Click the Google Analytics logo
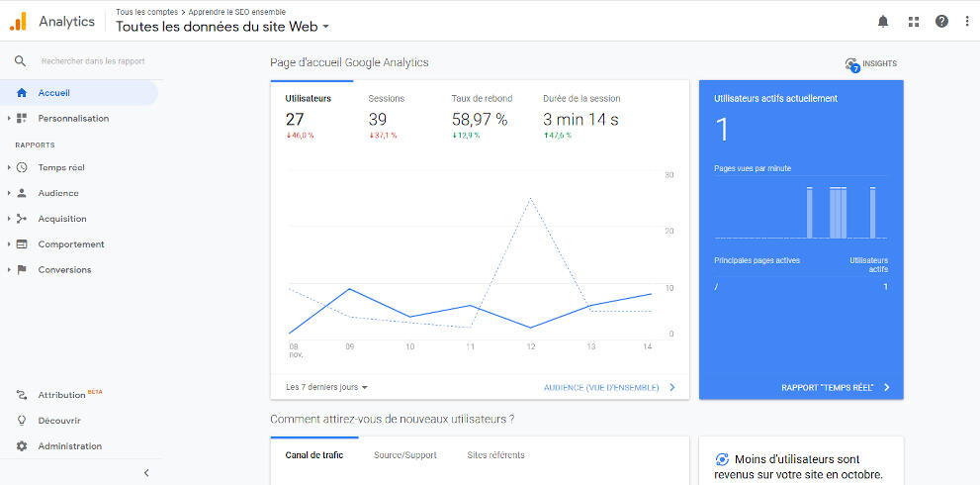This screenshot has height=485, width=980. 19,21
